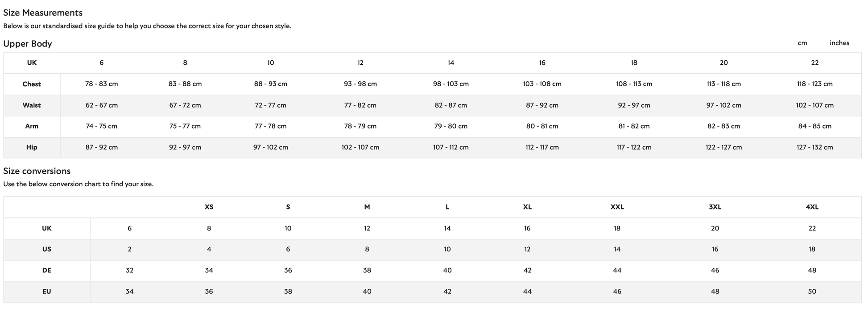Select UK size 22 column header

click(814, 63)
